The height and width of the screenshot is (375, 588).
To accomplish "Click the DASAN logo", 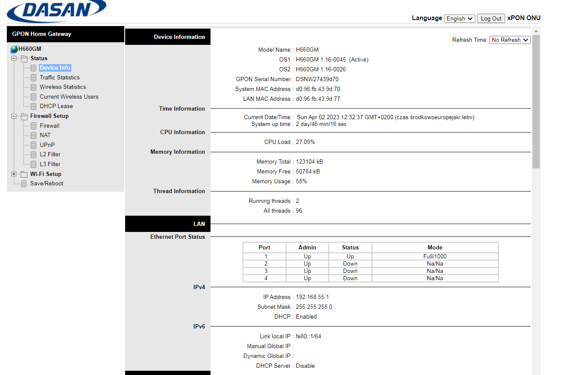I will coord(56,11).
